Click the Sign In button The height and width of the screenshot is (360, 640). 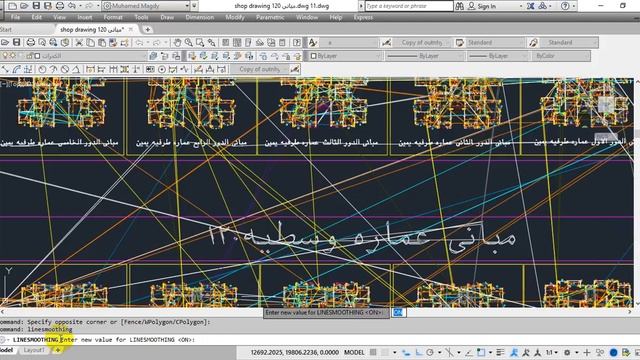(482, 6)
